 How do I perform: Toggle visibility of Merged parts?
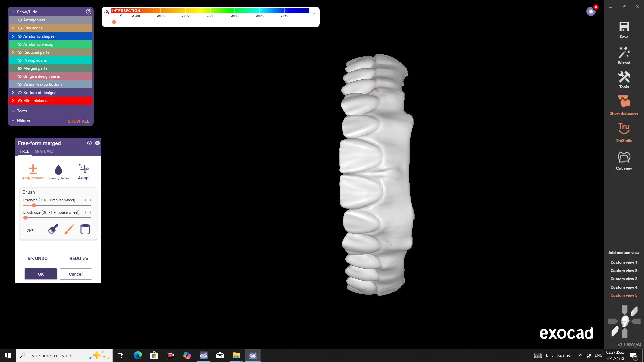20,68
